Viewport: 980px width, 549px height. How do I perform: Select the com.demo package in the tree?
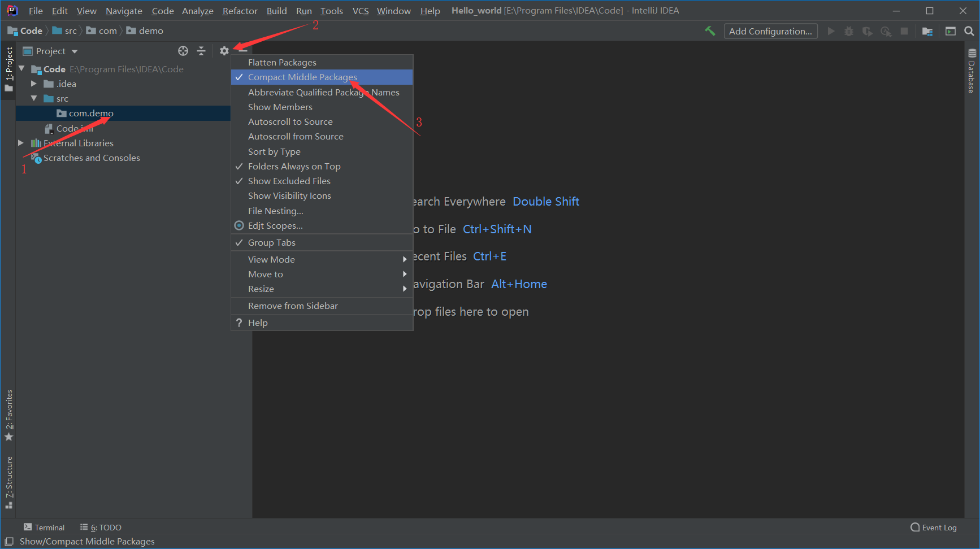(91, 113)
